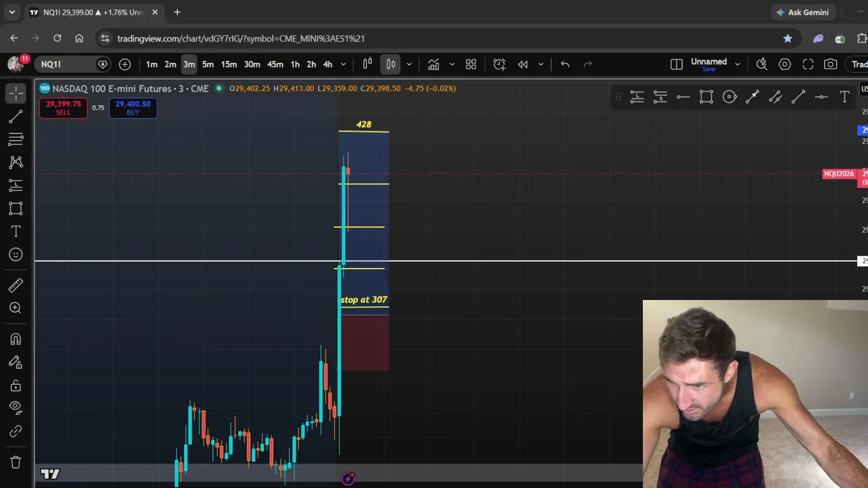868x488 pixels.
Task: Toggle magnet mode for drawings
Action: click(x=16, y=339)
